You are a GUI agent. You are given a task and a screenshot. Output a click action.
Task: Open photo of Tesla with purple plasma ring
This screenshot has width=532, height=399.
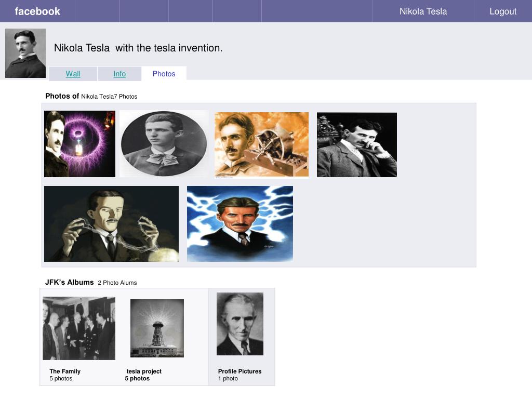79,144
